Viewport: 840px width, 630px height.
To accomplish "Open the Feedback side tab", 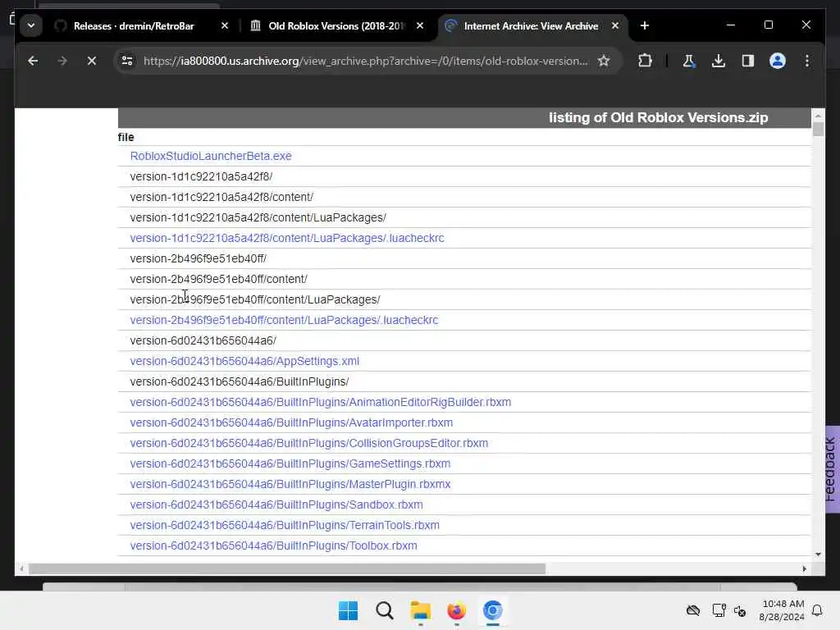I will pos(832,469).
